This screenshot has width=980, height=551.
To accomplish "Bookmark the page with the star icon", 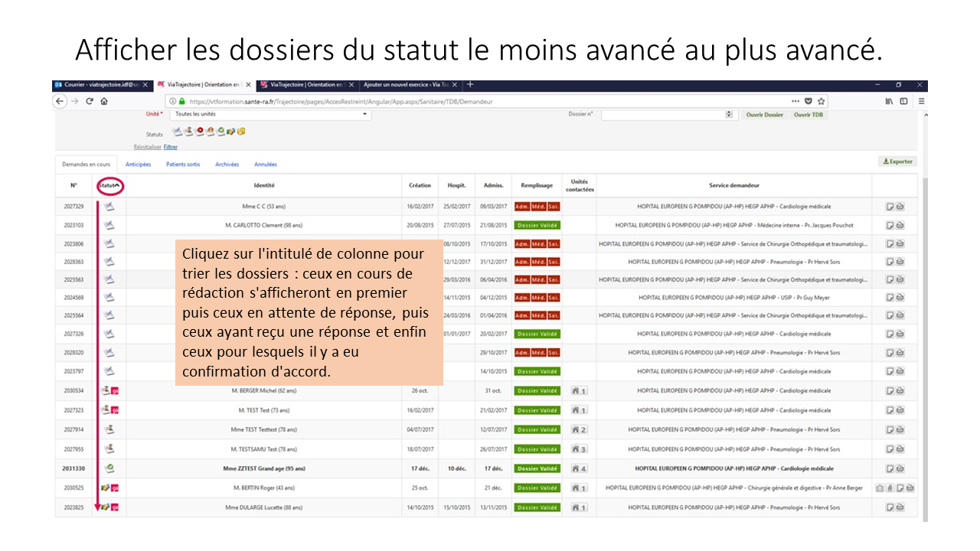I will coord(822,101).
